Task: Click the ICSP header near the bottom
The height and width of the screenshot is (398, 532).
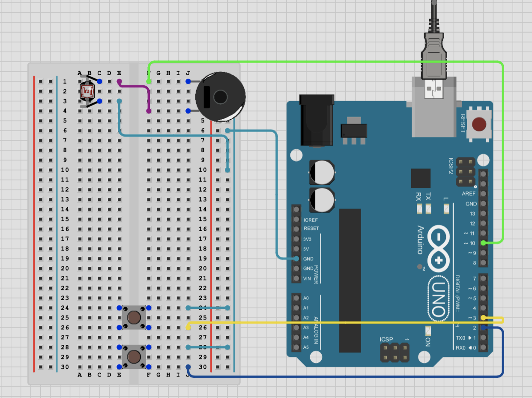Action: pos(394,353)
